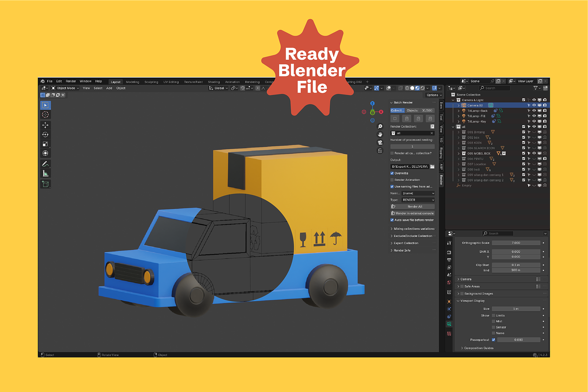
Task: Click the lock camera to view icon
Action: coord(380,151)
